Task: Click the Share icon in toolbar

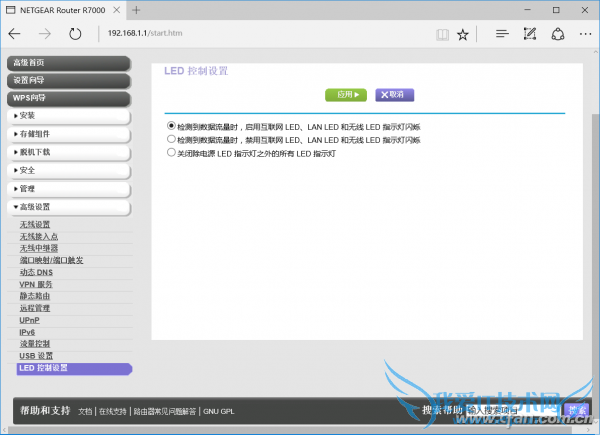Action: point(558,34)
